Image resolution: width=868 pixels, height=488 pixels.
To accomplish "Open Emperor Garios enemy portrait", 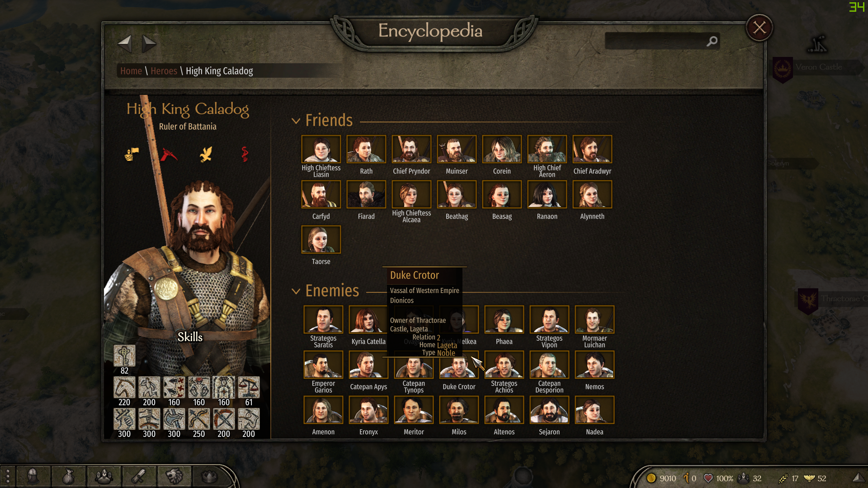I will [x=323, y=364].
